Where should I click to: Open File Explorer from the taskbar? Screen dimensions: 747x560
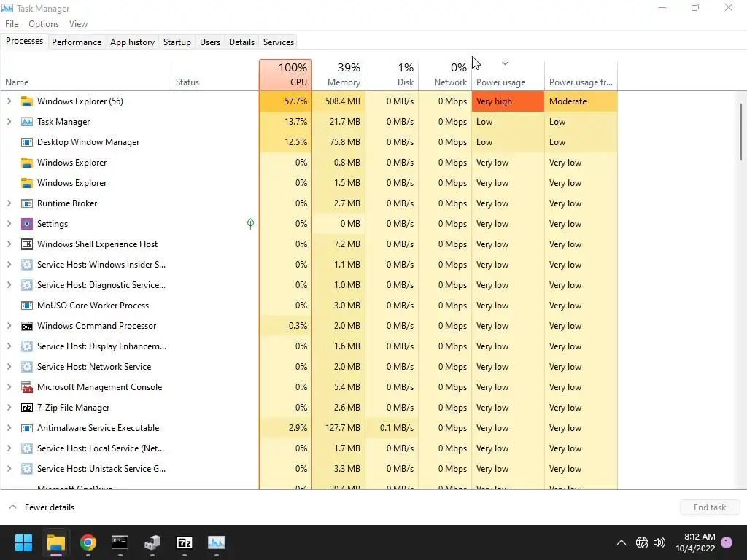(55, 542)
